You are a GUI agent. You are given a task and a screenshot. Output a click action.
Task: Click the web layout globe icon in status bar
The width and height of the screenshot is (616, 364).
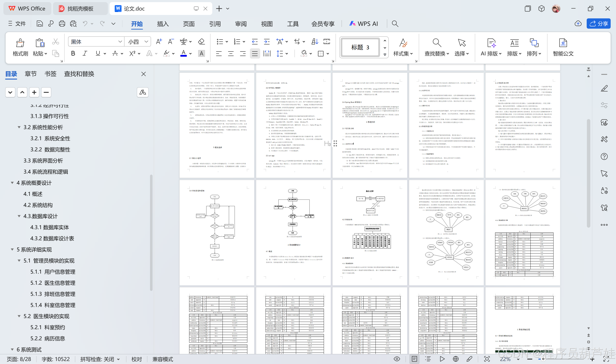pyautogui.click(x=456, y=359)
